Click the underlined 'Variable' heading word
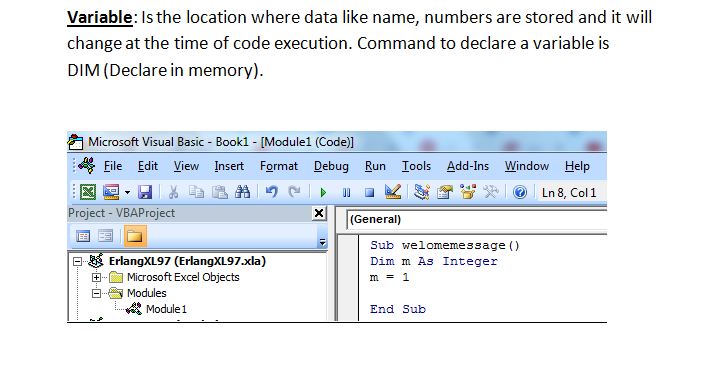Viewport: 718px width, 365px height. (x=99, y=17)
